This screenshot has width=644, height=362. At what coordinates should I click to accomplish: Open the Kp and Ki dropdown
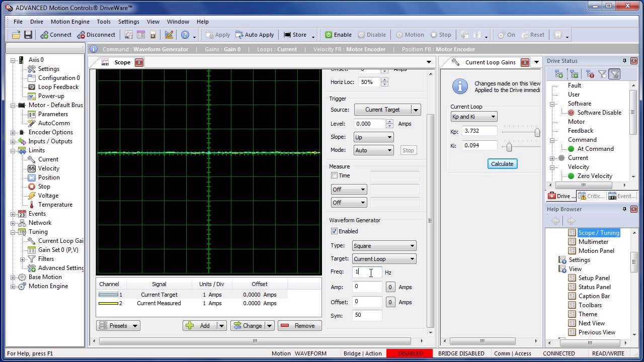474,117
